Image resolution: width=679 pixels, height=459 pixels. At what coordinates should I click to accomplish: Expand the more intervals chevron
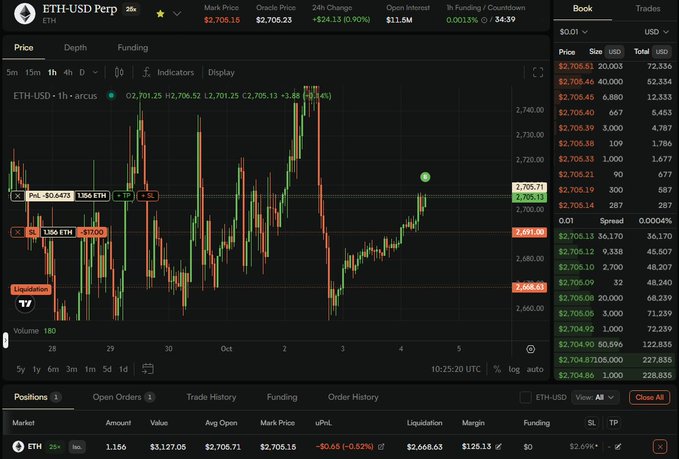[95, 72]
